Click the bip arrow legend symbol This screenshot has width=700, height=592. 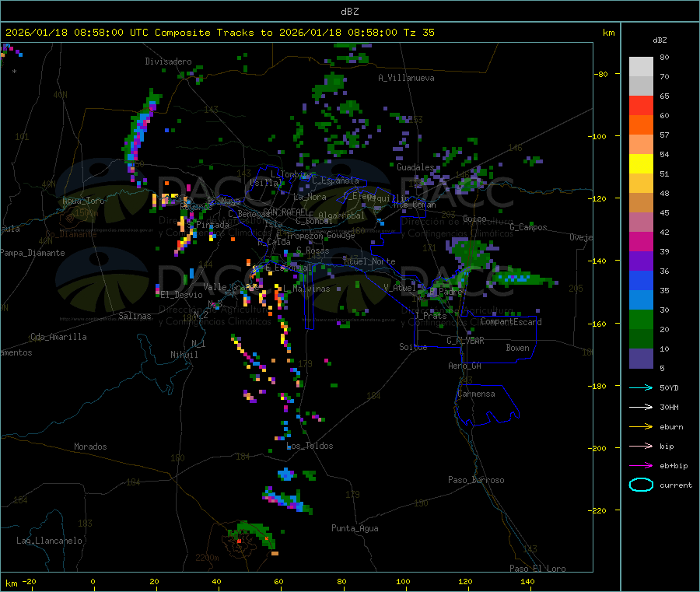(640, 446)
